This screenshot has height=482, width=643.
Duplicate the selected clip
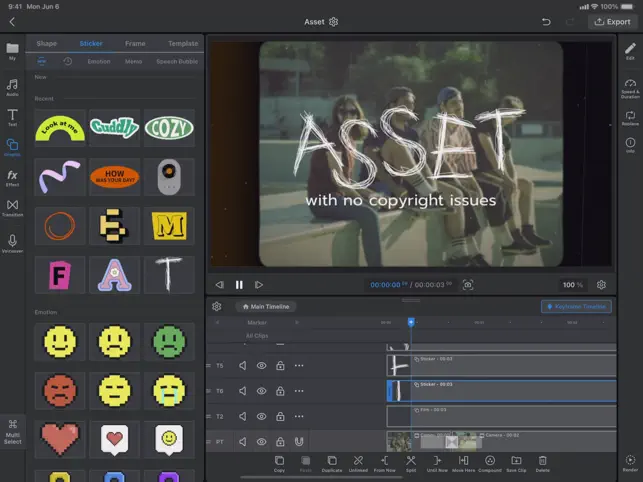point(332,464)
